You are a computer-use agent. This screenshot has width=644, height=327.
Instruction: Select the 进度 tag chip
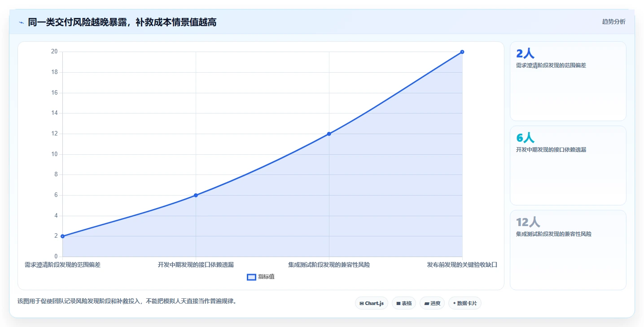(x=432, y=303)
